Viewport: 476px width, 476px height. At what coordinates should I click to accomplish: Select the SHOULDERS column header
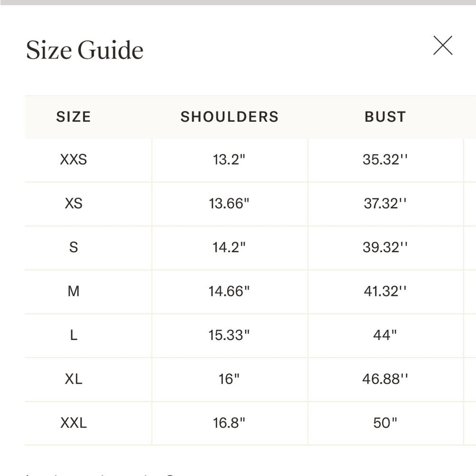[x=229, y=117]
